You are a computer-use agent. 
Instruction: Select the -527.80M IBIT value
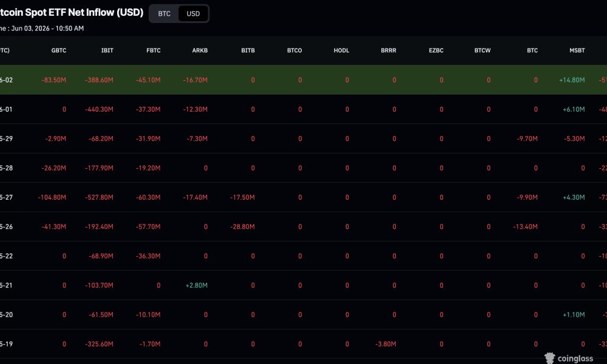point(99,197)
